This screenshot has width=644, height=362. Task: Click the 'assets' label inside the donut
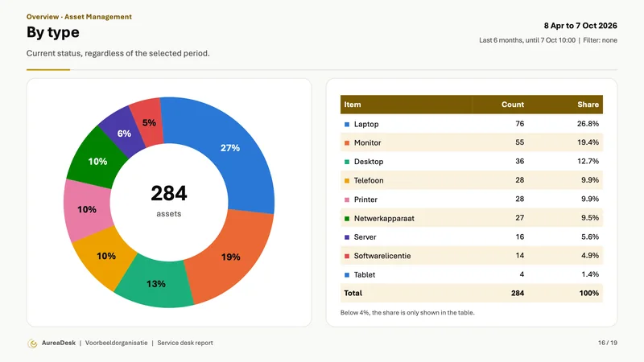[x=169, y=214]
